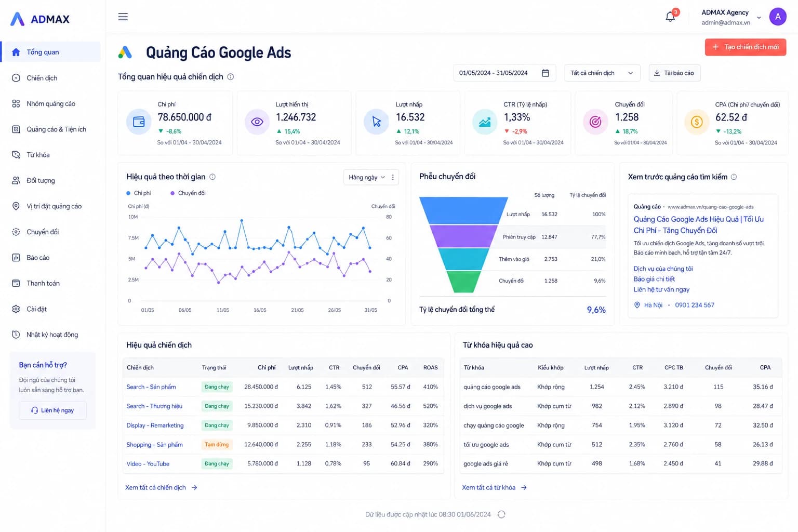Click the Cài đặt gear icon
Viewport: 798px width, 532px height.
click(x=16, y=309)
